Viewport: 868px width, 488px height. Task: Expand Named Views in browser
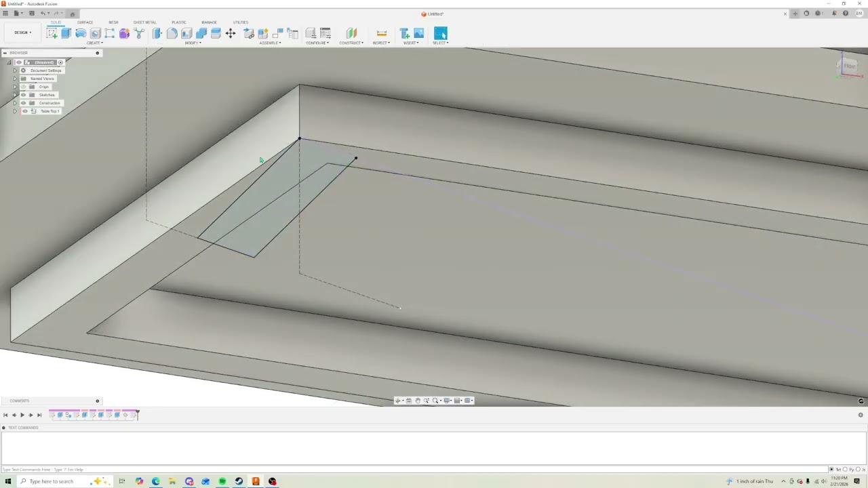click(15, 79)
